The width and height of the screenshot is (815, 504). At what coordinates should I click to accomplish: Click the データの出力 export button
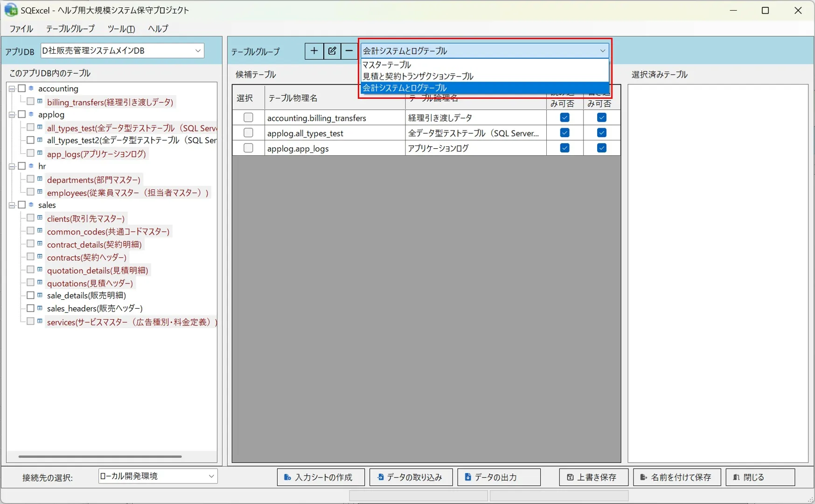(499, 477)
